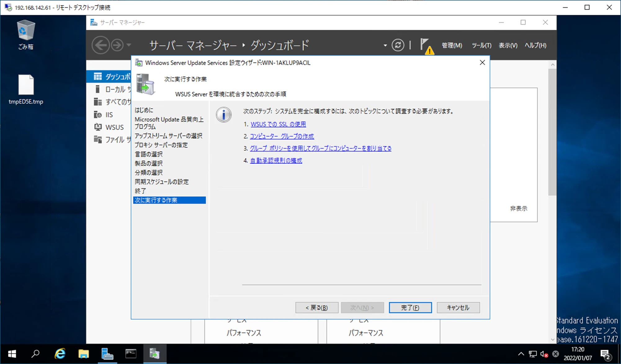The height and width of the screenshot is (364, 621).
Task: Open network status tray icon
Action: 533,354
